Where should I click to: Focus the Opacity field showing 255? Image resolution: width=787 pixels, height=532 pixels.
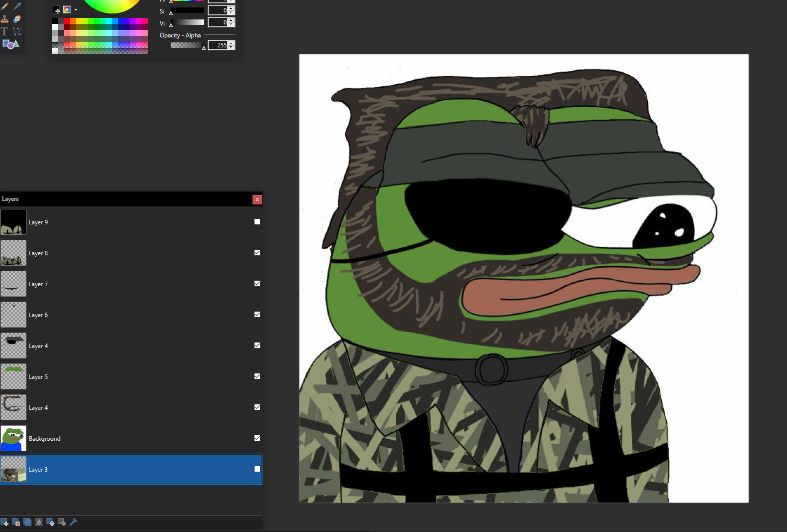pos(218,45)
